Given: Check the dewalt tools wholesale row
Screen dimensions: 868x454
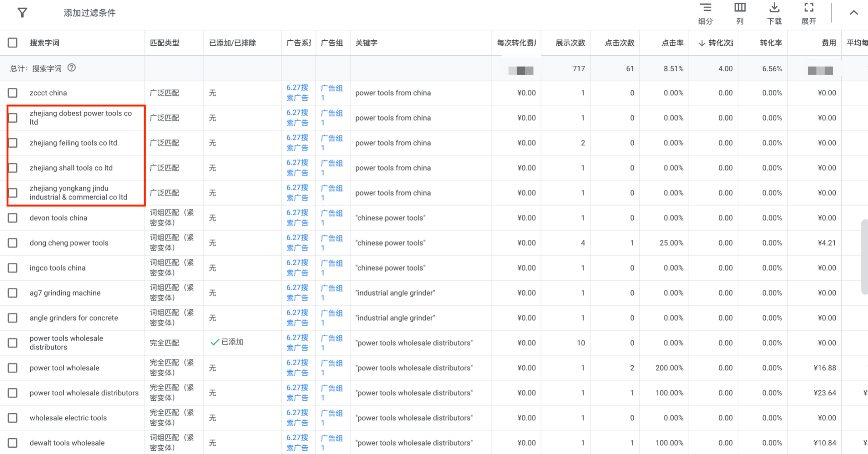Looking at the screenshot, I should [x=12, y=443].
